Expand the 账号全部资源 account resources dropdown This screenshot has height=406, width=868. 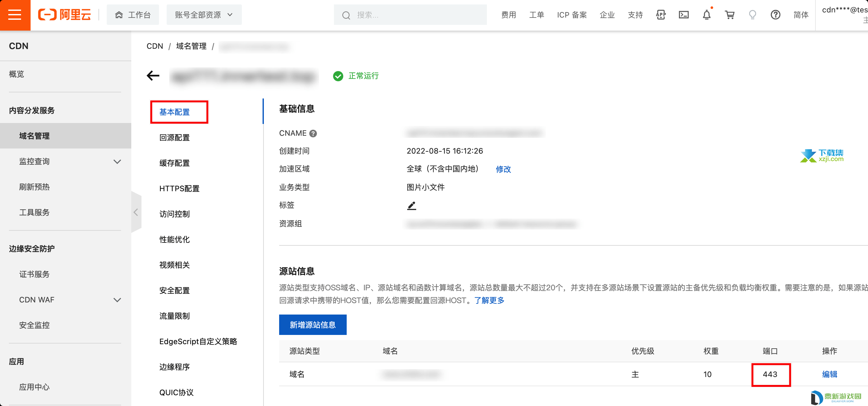click(203, 14)
